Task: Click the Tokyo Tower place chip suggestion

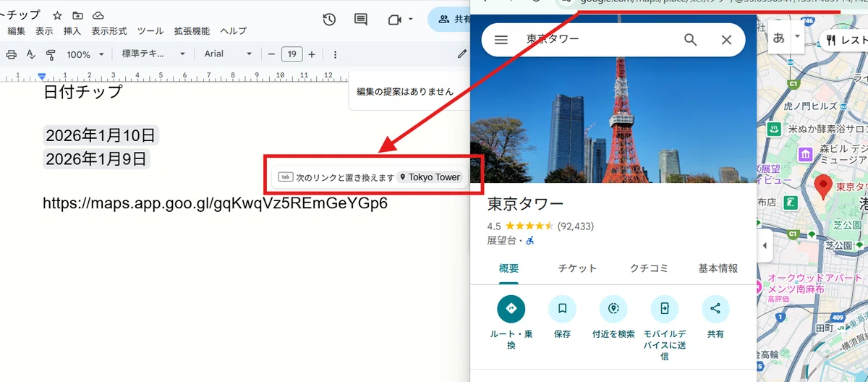Action: tap(430, 177)
